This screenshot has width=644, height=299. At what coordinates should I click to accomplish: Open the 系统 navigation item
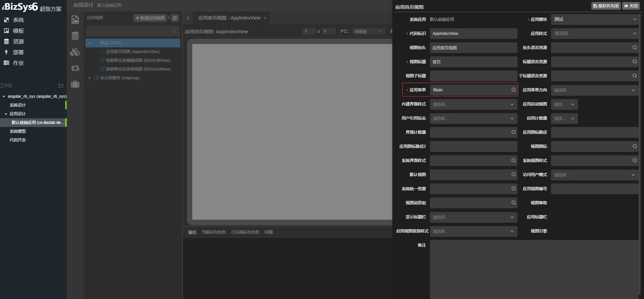pyautogui.click(x=14, y=20)
